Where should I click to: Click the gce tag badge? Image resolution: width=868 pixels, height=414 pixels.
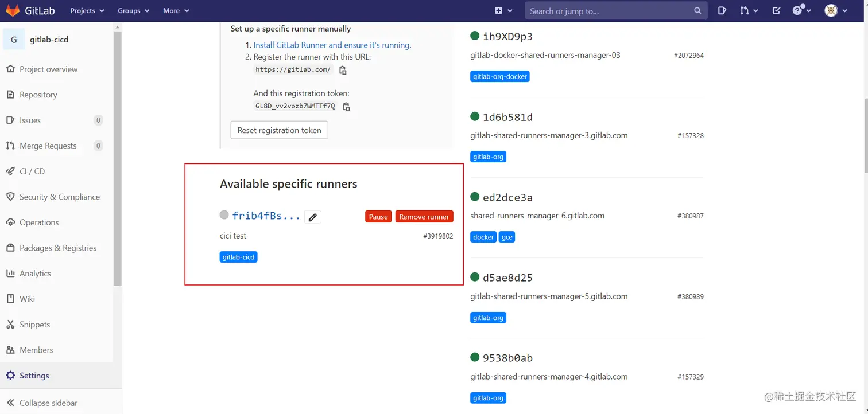pos(507,237)
